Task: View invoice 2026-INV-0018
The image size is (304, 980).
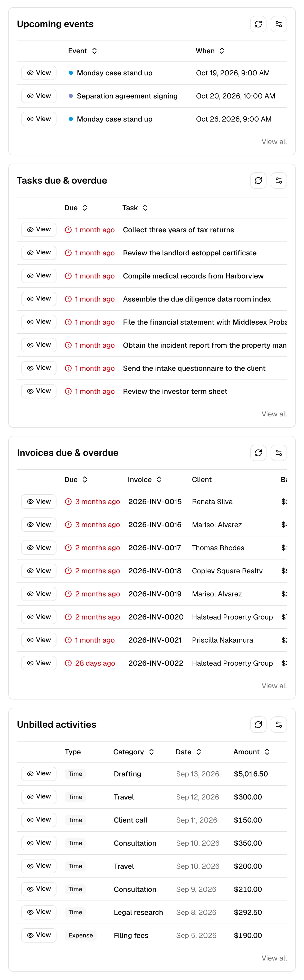Action: 39,571
